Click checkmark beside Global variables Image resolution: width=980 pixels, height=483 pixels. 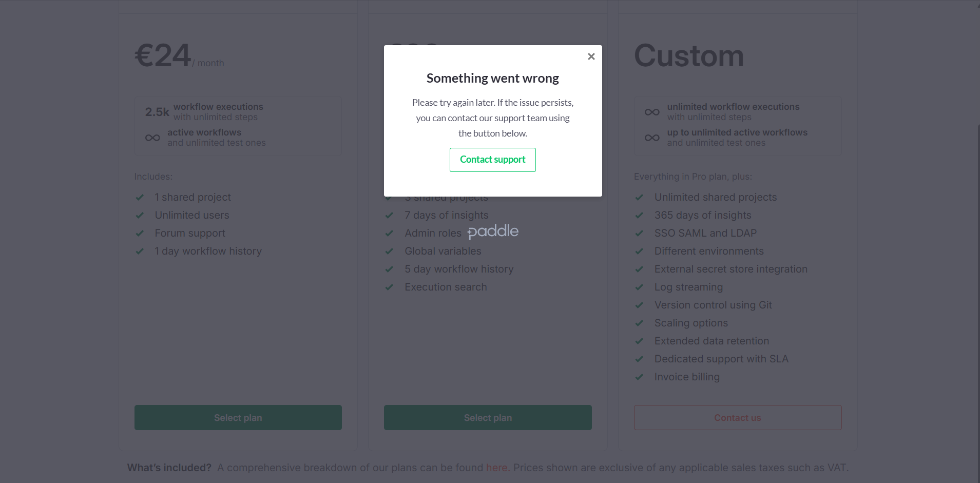[x=389, y=251]
